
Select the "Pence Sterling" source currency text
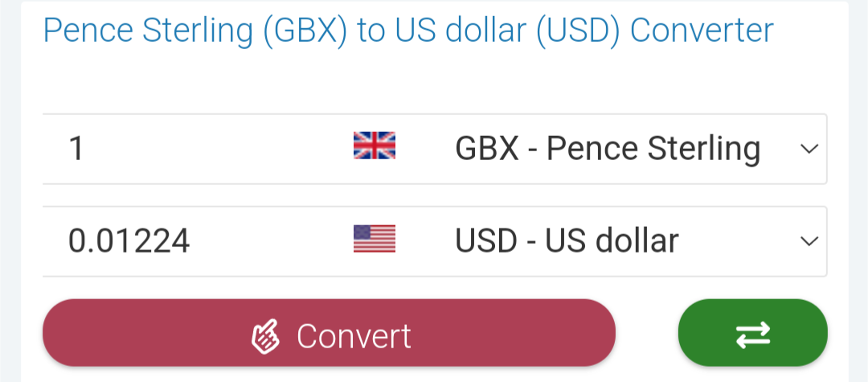(653, 149)
